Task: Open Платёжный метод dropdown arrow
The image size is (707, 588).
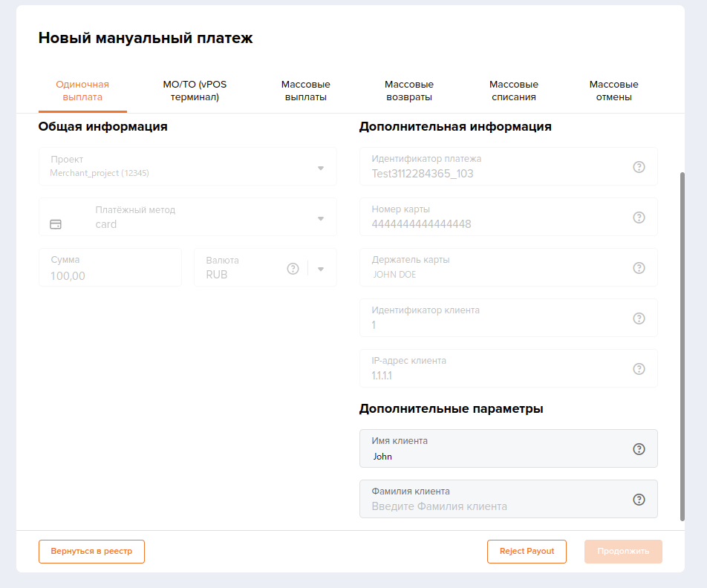Action: click(321, 219)
